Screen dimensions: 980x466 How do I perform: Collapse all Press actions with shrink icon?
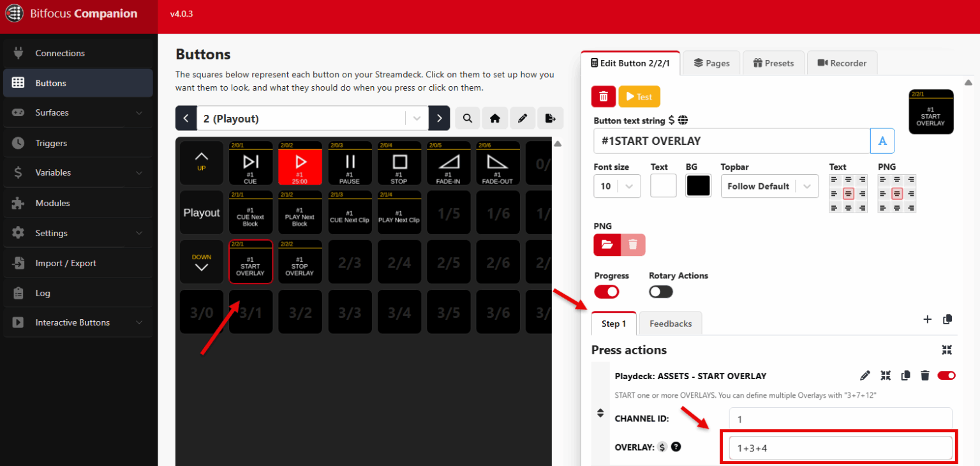pos(947,350)
